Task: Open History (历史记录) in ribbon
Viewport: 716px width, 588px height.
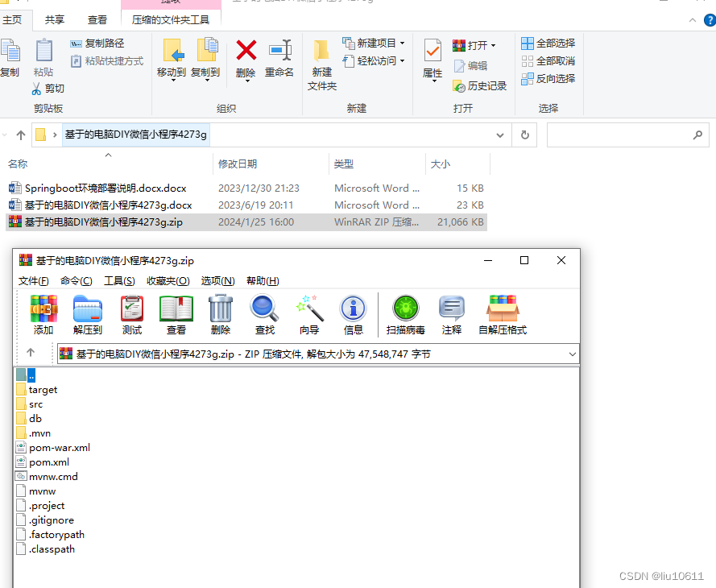Action: point(479,86)
